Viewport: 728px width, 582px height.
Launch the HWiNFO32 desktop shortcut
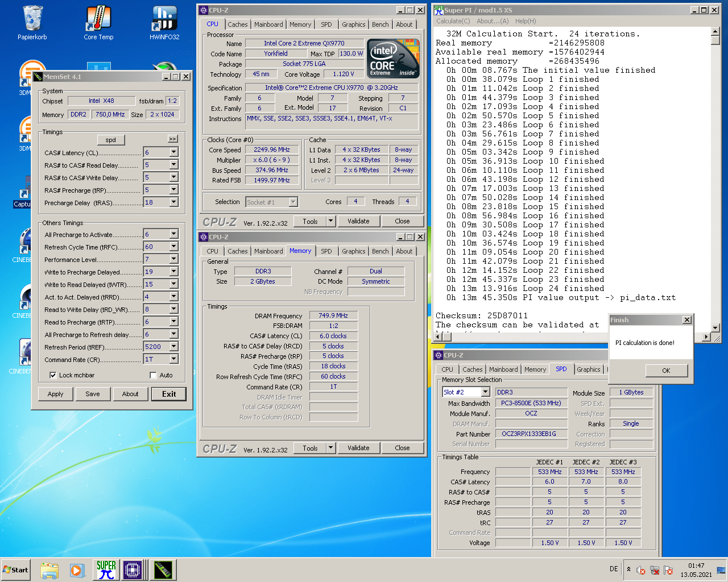164,23
